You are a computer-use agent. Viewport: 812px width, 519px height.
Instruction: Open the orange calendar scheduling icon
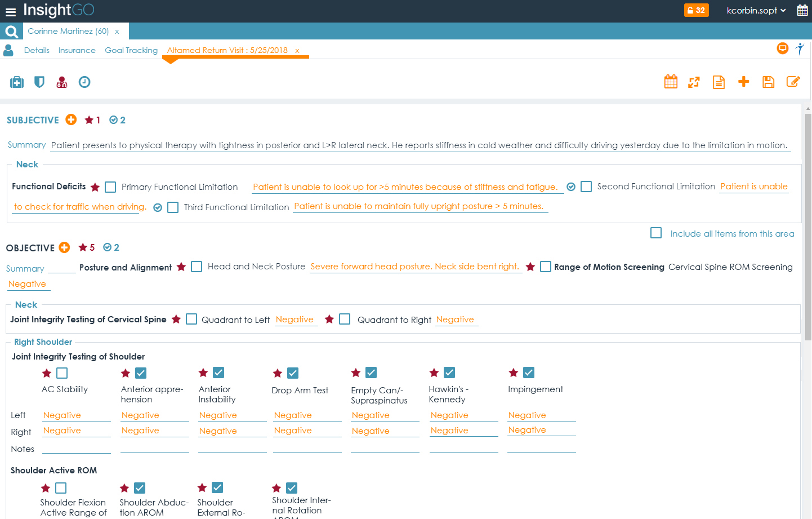pyautogui.click(x=671, y=82)
